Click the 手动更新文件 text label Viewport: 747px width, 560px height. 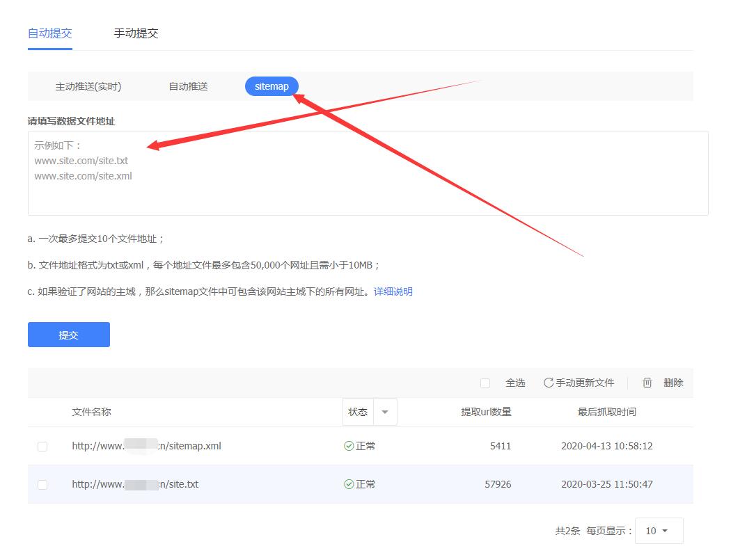coord(585,383)
